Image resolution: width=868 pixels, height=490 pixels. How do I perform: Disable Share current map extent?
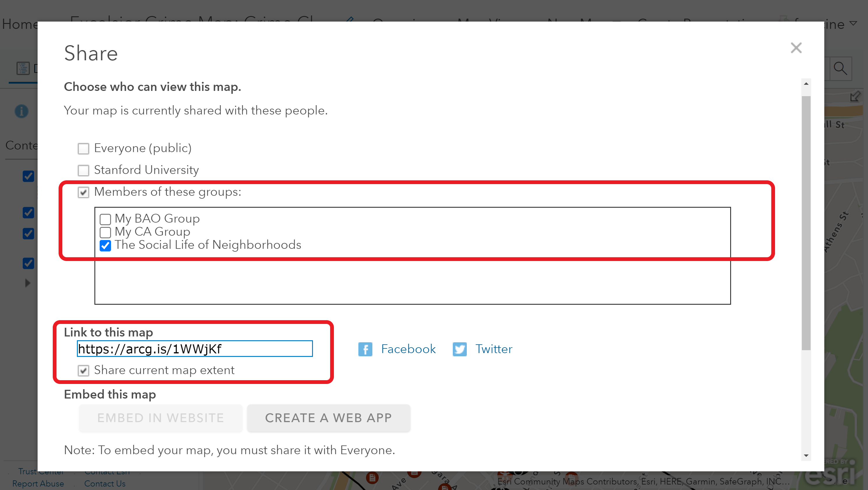click(x=83, y=371)
